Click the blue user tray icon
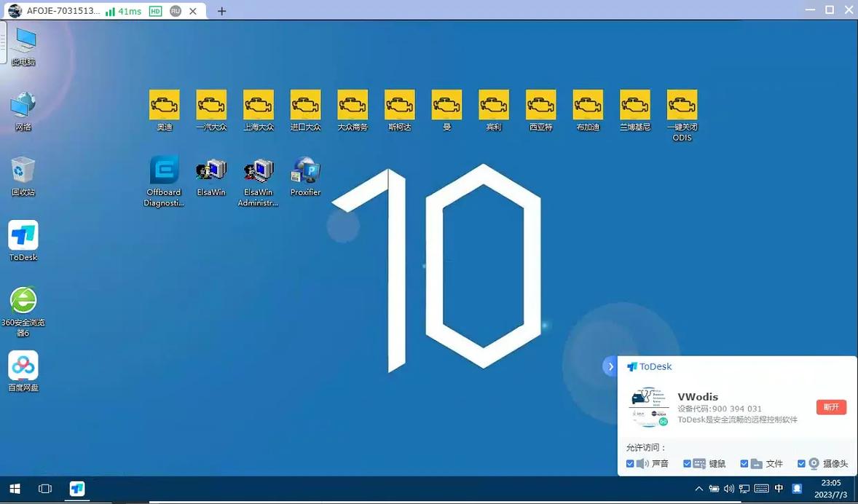 tap(798, 489)
